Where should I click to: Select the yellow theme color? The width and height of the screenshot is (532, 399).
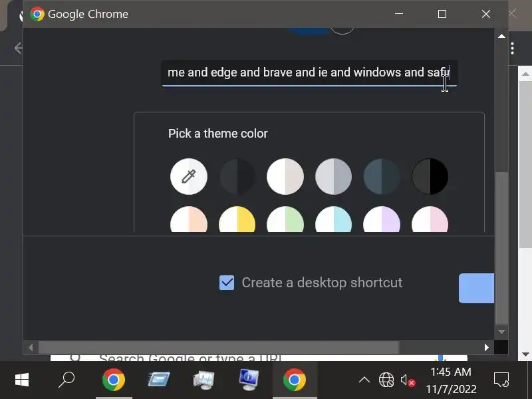tap(237, 219)
